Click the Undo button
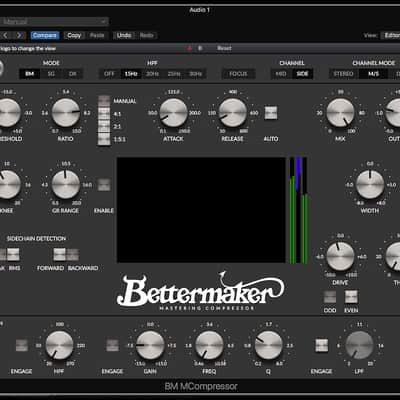Image resolution: width=400 pixels, height=400 pixels. click(x=124, y=35)
